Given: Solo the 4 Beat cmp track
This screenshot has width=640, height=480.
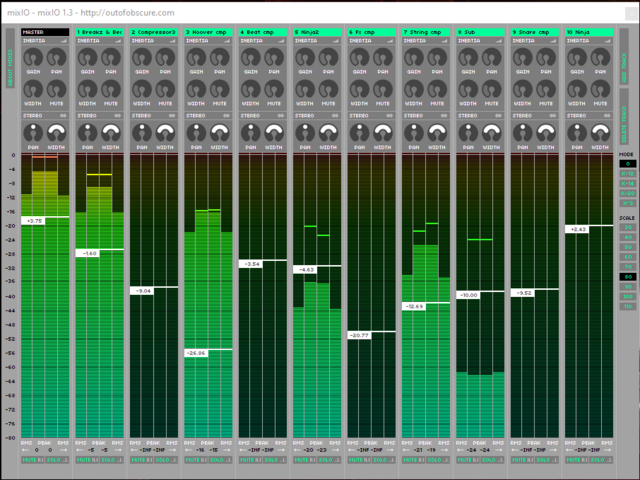Looking at the screenshot, I should click(275, 460).
